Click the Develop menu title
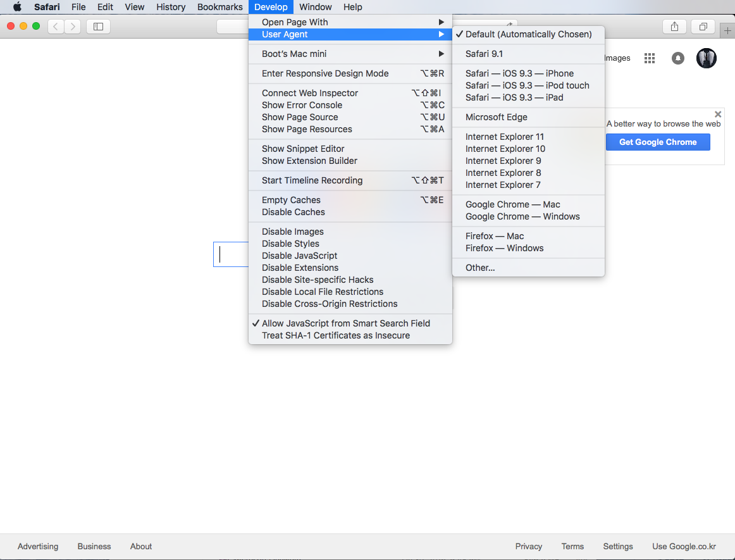 click(x=271, y=6)
